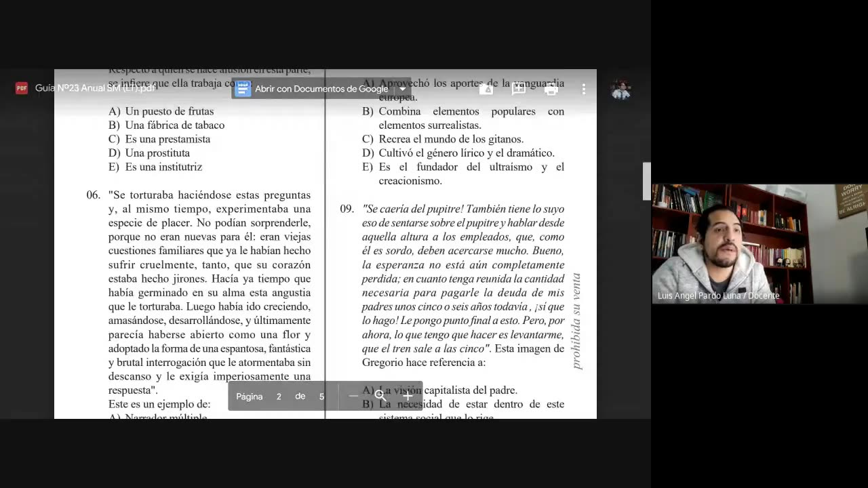Click the text 'Gregorio hace referencia a:'
Image resolution: width=868 pixels, height=488 pixels.
[424, 363]
